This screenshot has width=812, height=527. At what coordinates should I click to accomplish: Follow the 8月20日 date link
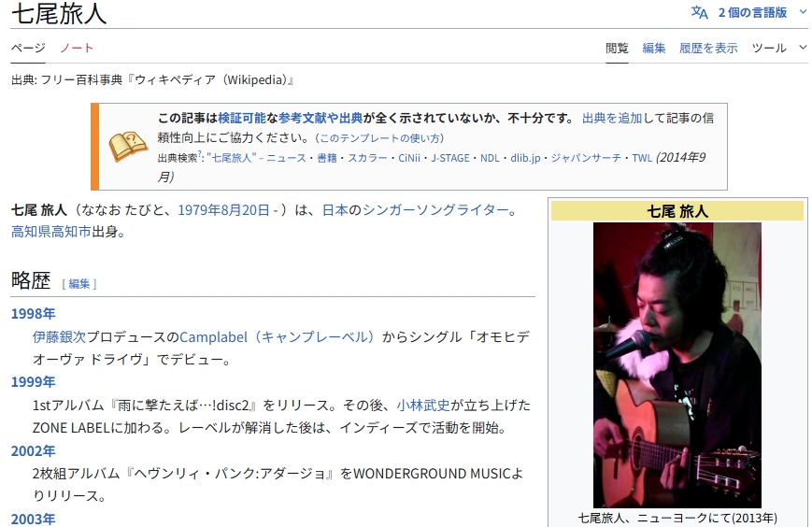245,209
